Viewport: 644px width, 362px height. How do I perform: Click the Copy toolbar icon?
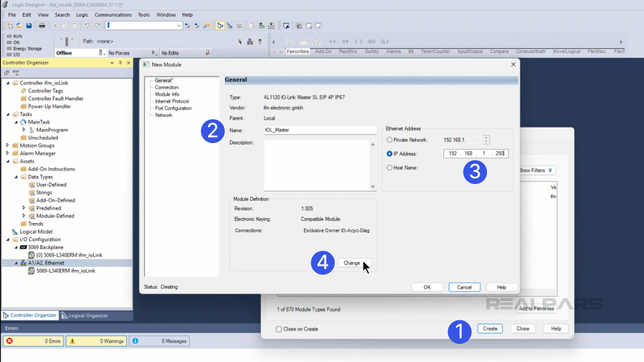(64, 26)
